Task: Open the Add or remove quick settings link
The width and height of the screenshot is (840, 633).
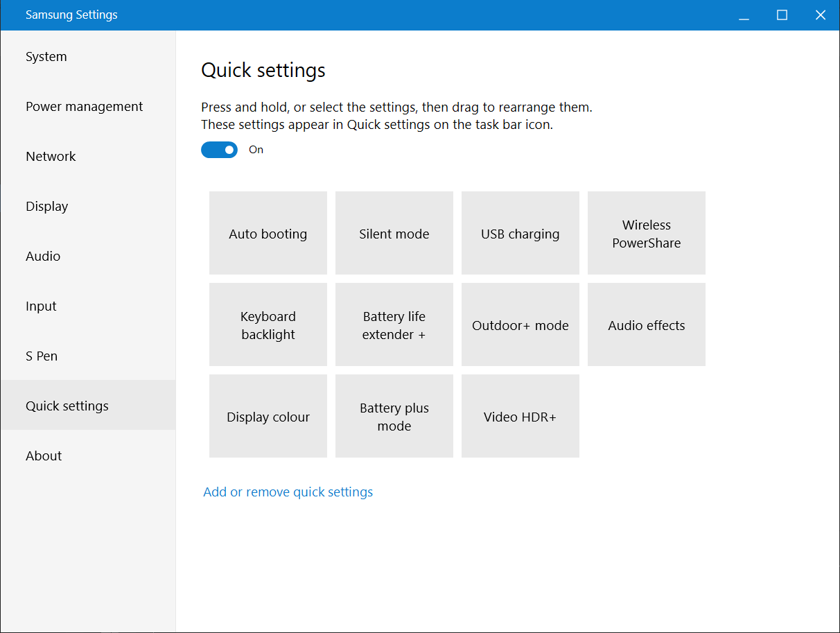Action: click(288, 492)
